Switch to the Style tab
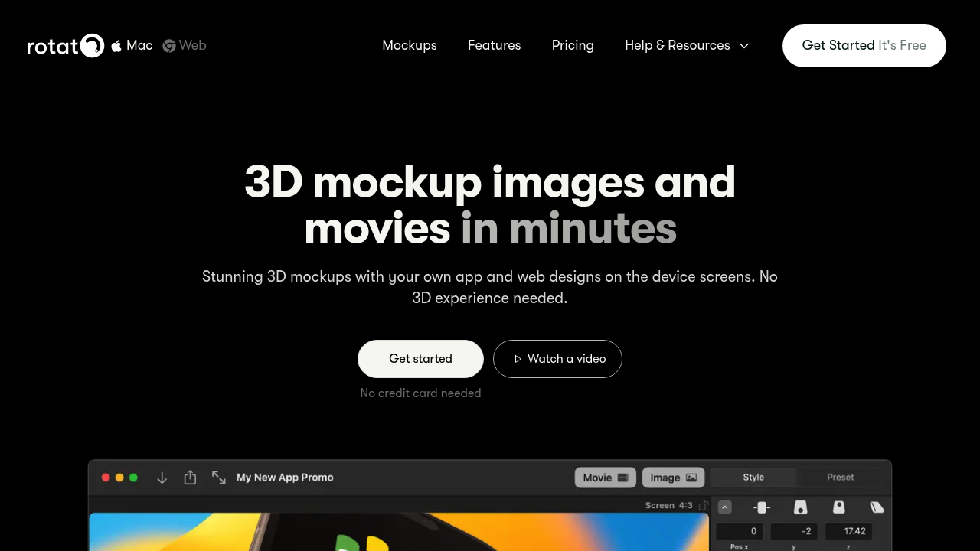 click(753, 477)
